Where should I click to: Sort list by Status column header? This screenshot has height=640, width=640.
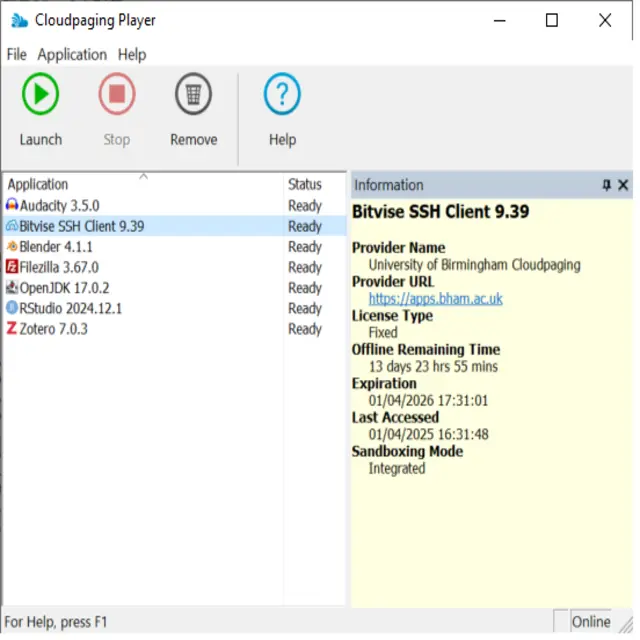[304, 184]
